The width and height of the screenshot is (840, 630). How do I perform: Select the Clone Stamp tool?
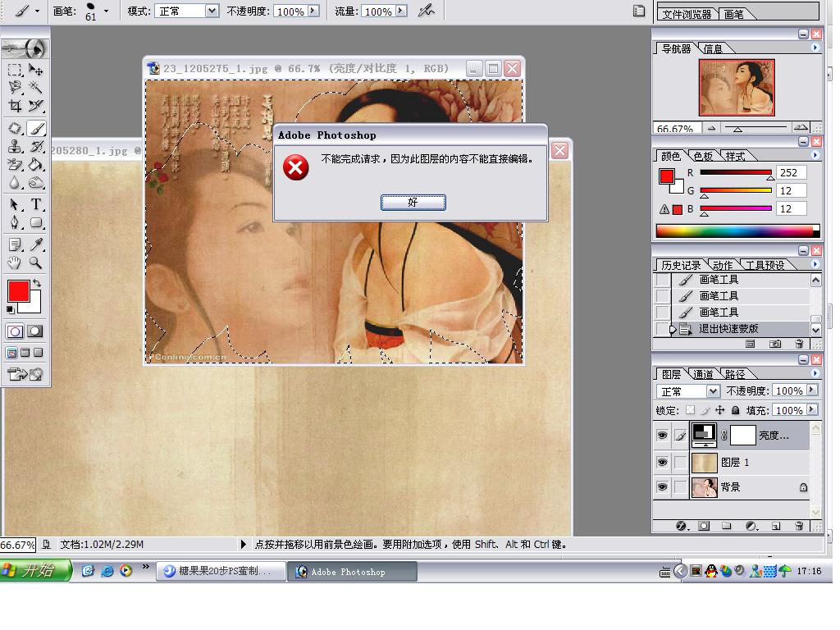(x=15, y=146)
